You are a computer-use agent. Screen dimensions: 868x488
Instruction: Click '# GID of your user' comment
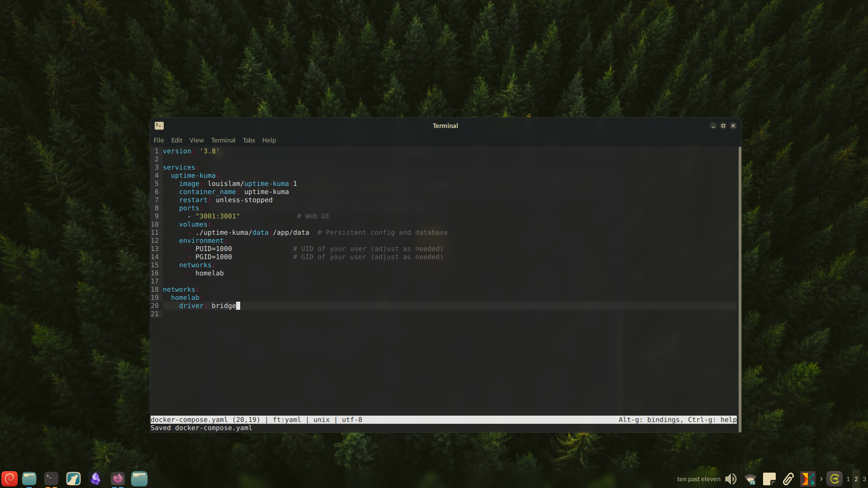click(x=330, y=257)
